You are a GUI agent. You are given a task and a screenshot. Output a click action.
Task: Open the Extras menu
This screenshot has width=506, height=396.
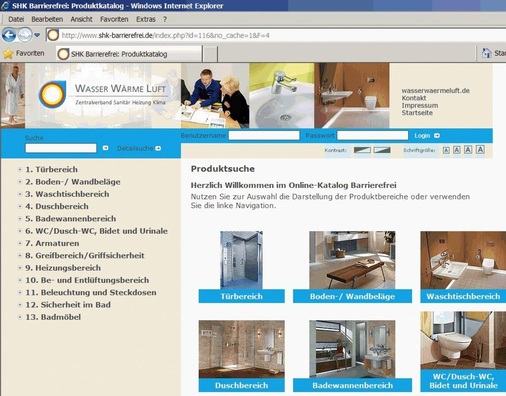(146, 19)
